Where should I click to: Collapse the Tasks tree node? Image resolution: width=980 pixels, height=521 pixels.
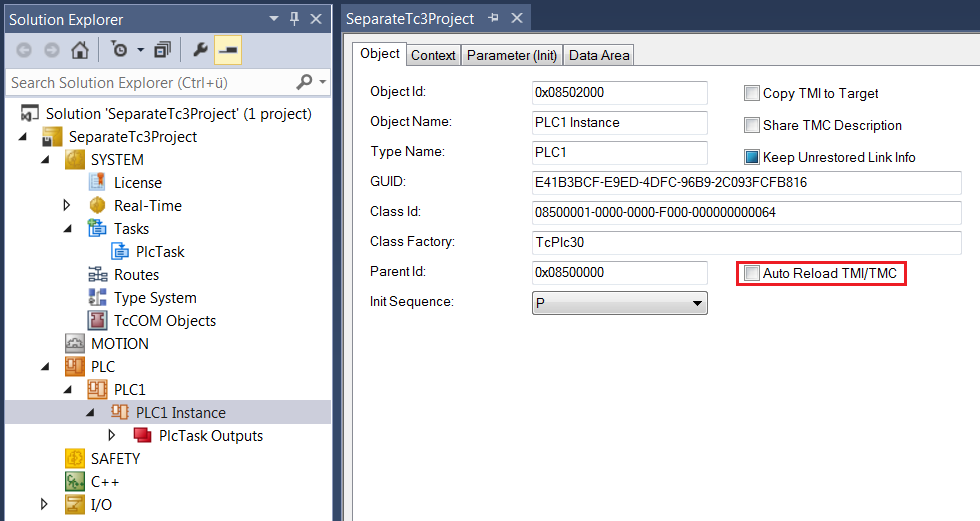coord(68,229)
